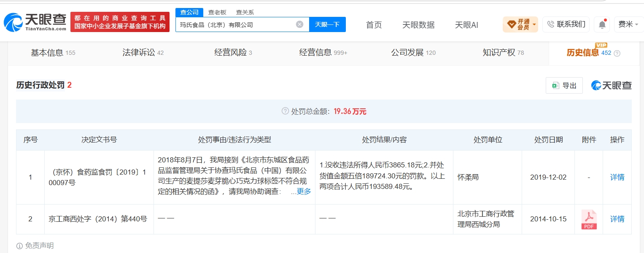
Task: Open the help icon beside 历史信息 452
Action: click(617, 53)
